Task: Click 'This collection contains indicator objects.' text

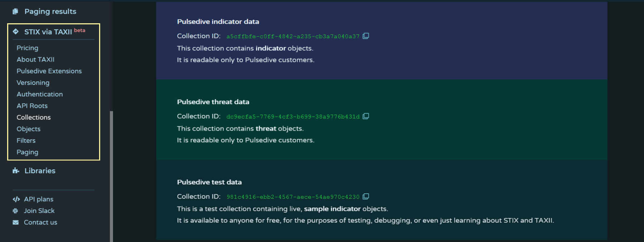Action: pyautogui.click(x=245, y=48)
